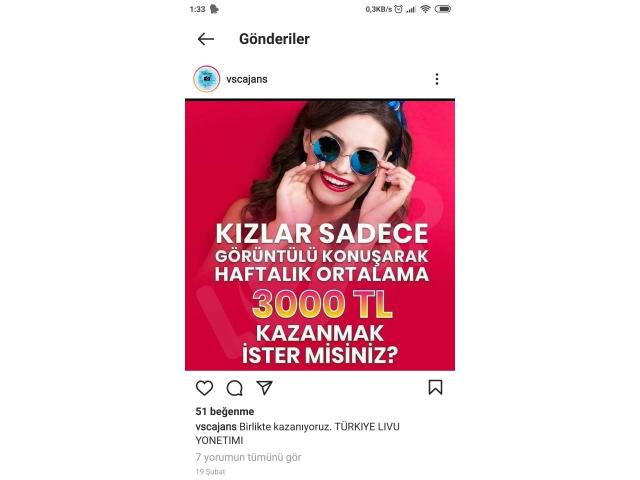This screenshot has height=480, width=640.
Task: Tap the Wi-Fi status bar icon
Action: [x=425, y=9]
